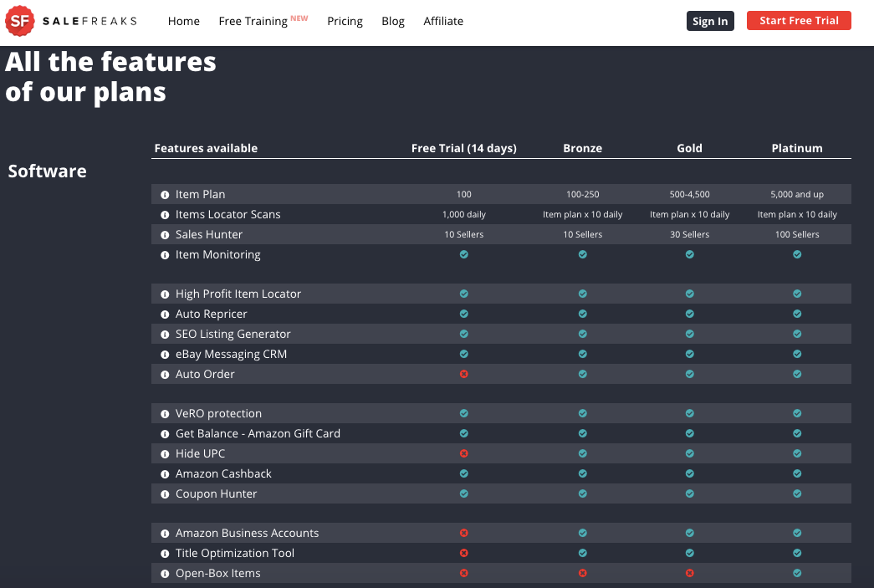The height and width of the screenshot is (588, 874).
Task: Click Gold Item Plan value 500-4,500
Action: (x=689, y=195)
